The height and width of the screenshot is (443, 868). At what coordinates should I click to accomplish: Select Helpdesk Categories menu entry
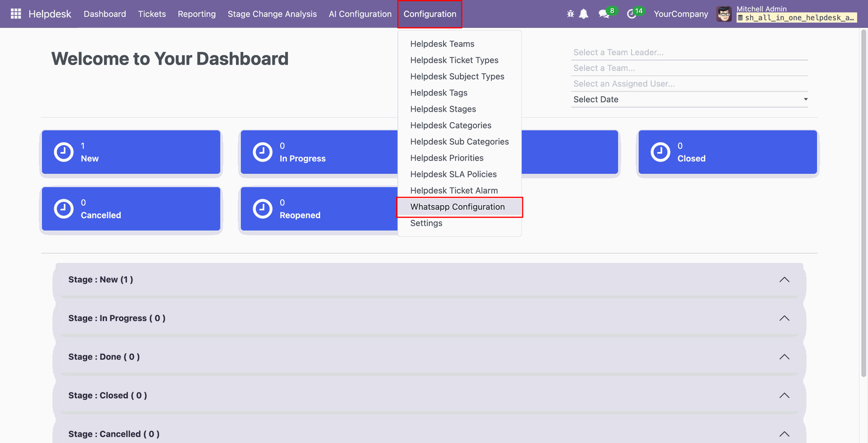tap(460, 125)
